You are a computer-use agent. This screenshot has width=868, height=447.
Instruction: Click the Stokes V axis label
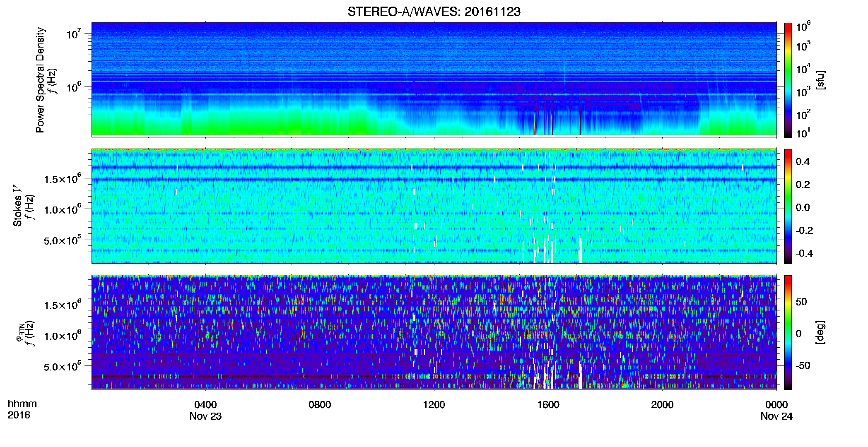pos(17,206)
